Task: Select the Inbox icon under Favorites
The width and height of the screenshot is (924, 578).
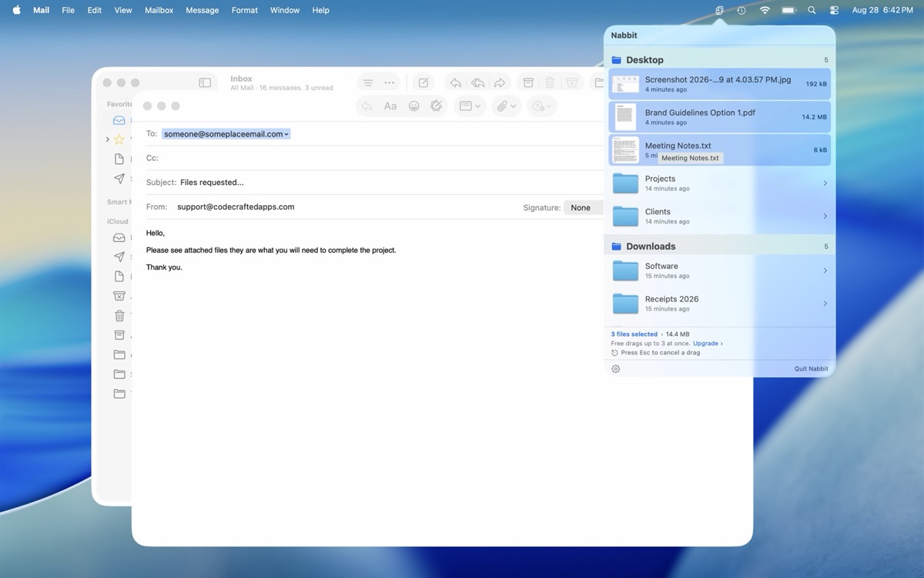Action: tap(119, 120)
